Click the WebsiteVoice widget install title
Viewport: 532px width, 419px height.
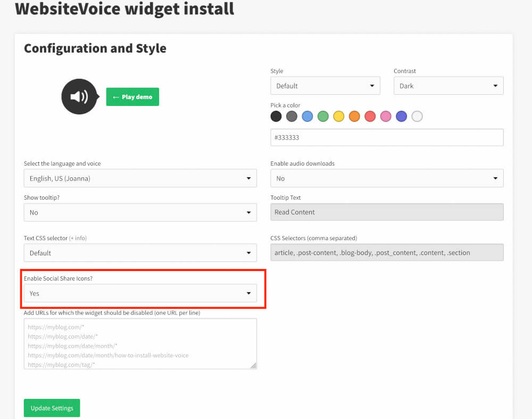click(x=124, y=9)
